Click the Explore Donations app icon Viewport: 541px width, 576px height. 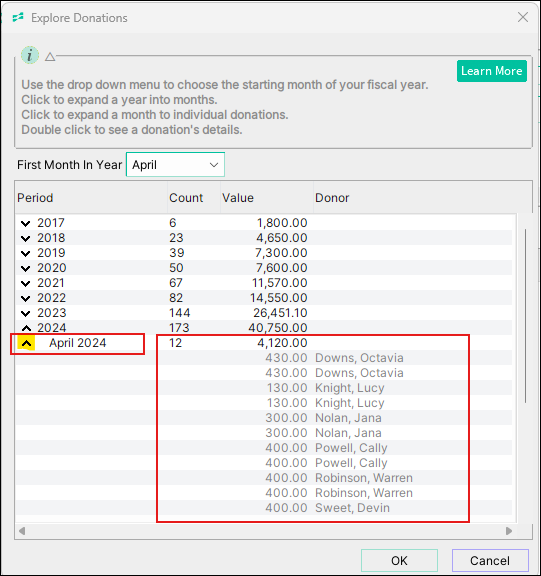18,17
